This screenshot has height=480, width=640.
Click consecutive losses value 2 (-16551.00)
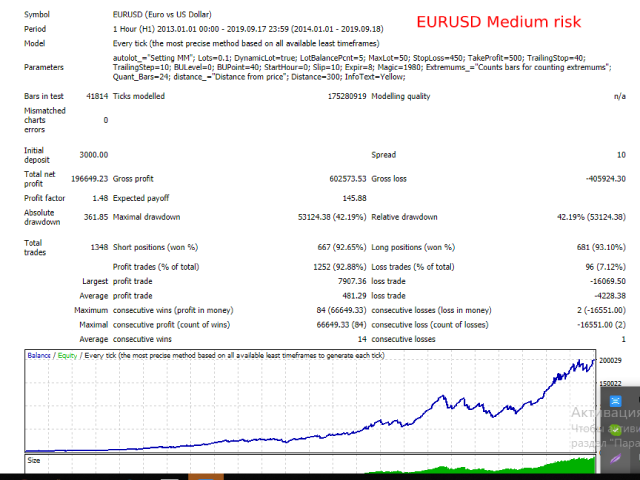(x=601, y=311)
